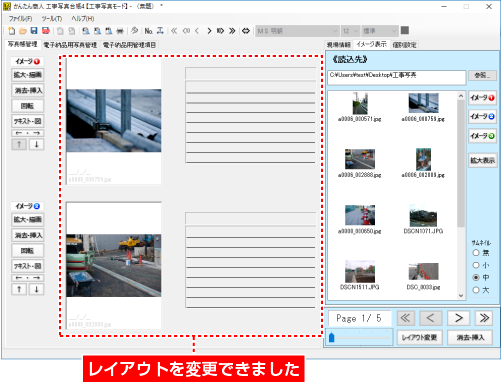The image size is (501, 384).
Task: Switch to the イメージ表示 tab
Action: point(371,44)
